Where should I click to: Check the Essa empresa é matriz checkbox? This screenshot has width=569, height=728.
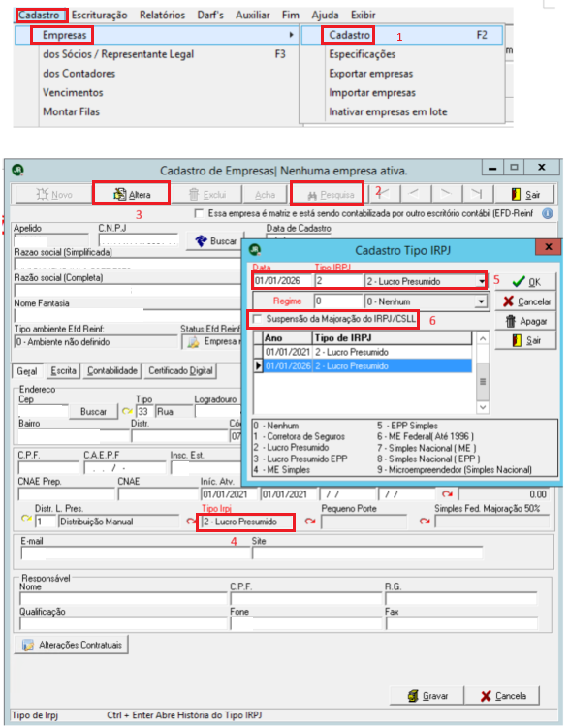(199, 213)
